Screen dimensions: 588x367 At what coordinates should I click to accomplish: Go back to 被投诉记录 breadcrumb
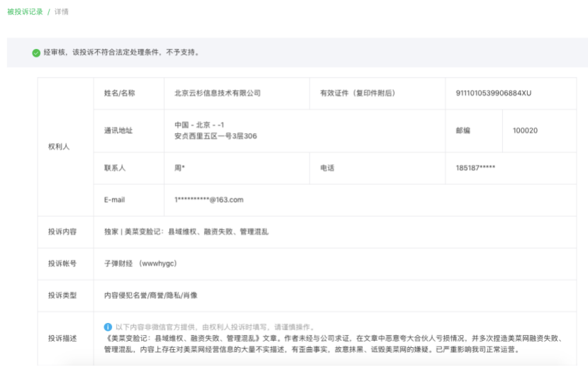25,12
